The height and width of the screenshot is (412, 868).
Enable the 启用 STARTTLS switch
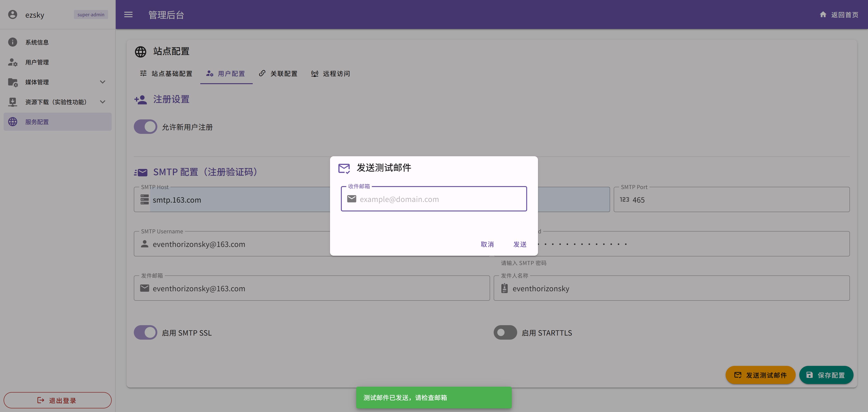tap(505, 332)
